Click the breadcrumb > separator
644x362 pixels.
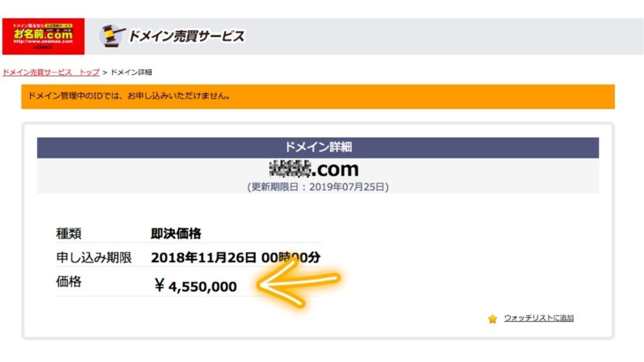pyautogui.click(x=105, y=73)
